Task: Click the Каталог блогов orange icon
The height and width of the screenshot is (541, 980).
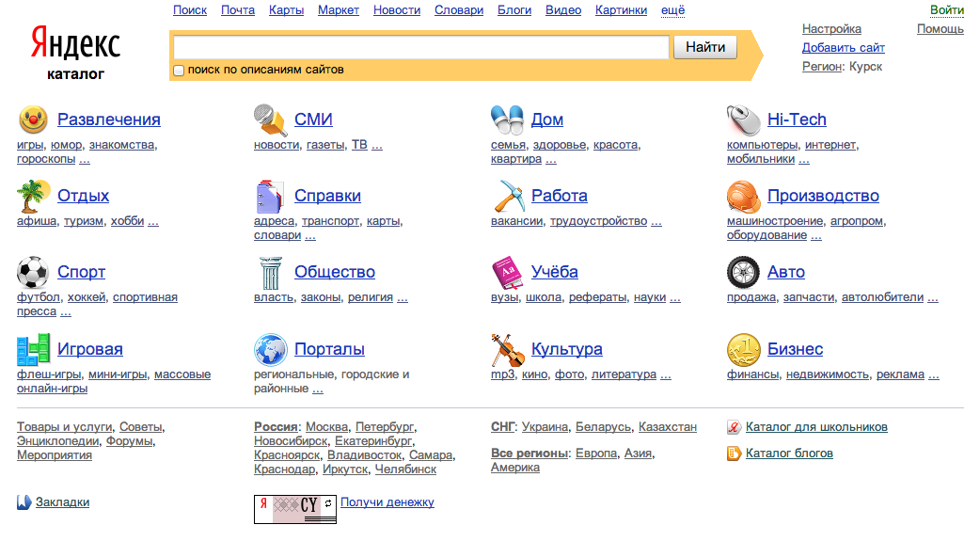Action: [x=734, y=453]
